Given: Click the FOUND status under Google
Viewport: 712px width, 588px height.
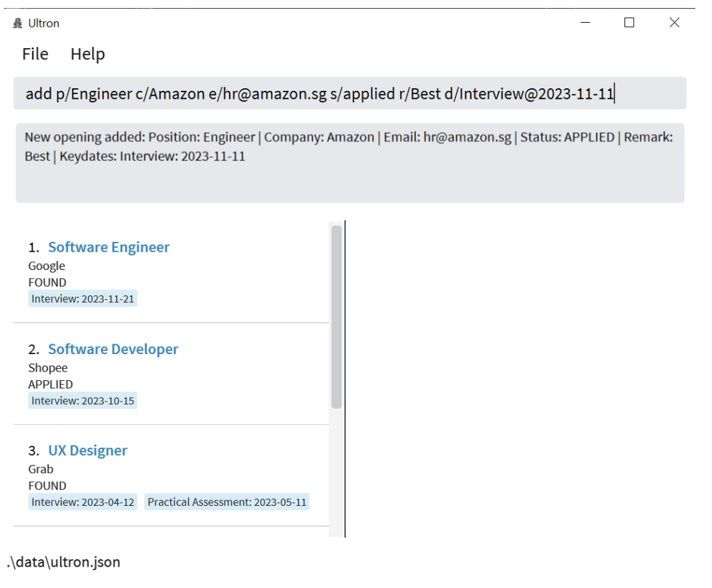Looking at the screenshot, I should pyautogui.click(x=47, y=283).
